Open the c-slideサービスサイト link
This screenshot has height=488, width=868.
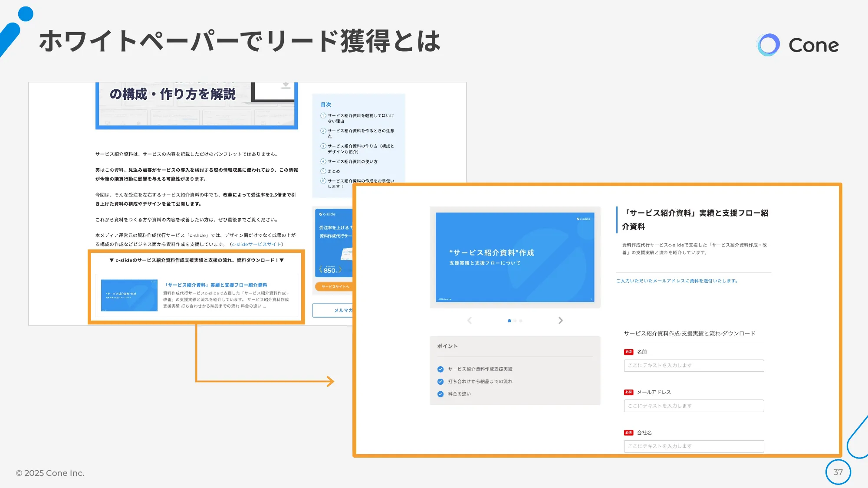(x=255, y=244)
